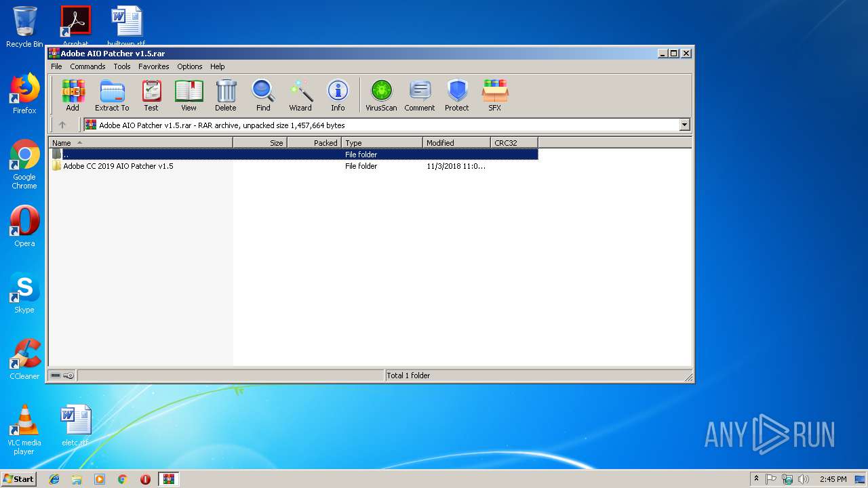Open Opera taskbar icon

pyautogui.click(x=145, y=479)
